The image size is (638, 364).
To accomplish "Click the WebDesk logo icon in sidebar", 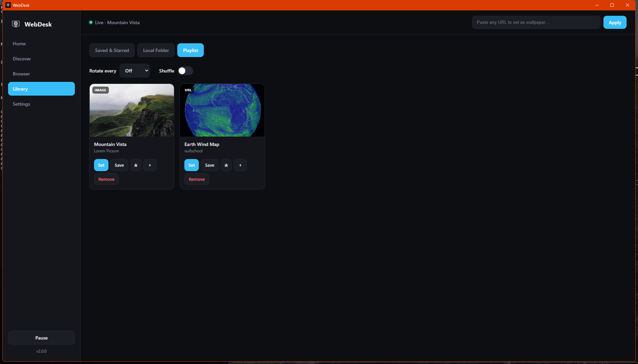I will (16, 24).
